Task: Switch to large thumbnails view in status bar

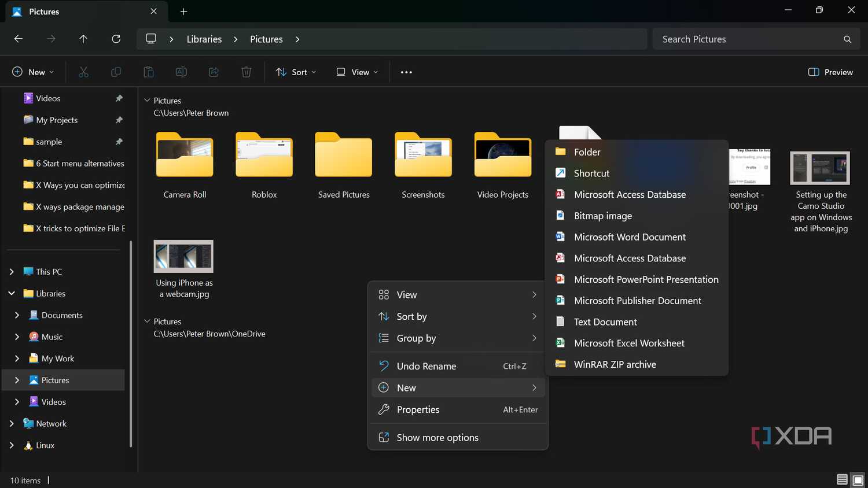Action: click(x=858, y=480)
